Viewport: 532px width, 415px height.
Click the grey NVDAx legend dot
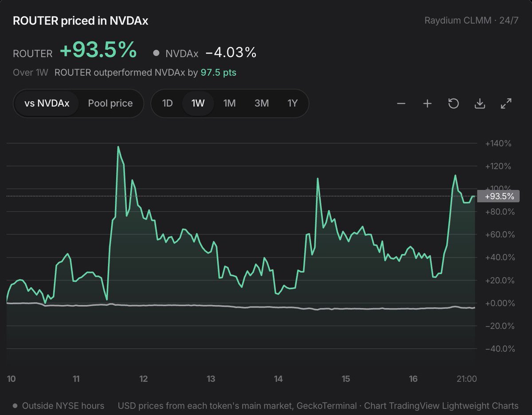(x=156, y=53)
